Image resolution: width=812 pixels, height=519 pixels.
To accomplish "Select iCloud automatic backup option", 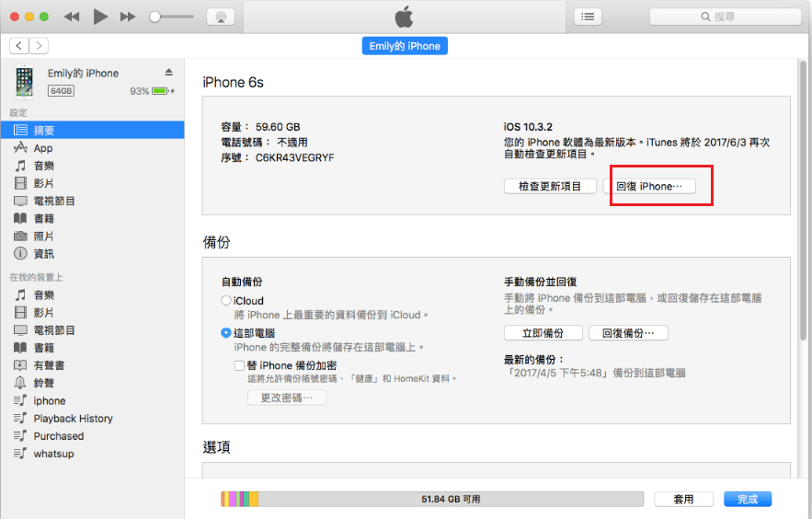I will [226, 300].
